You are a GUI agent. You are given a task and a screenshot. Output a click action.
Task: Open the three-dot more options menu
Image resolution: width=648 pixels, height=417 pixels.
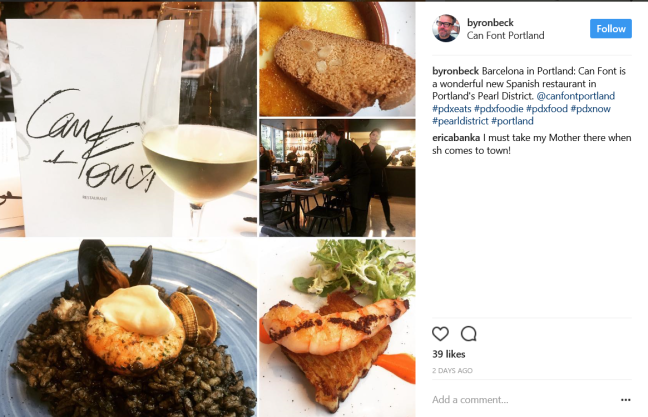pyautogui.click(x=625, y=400)
